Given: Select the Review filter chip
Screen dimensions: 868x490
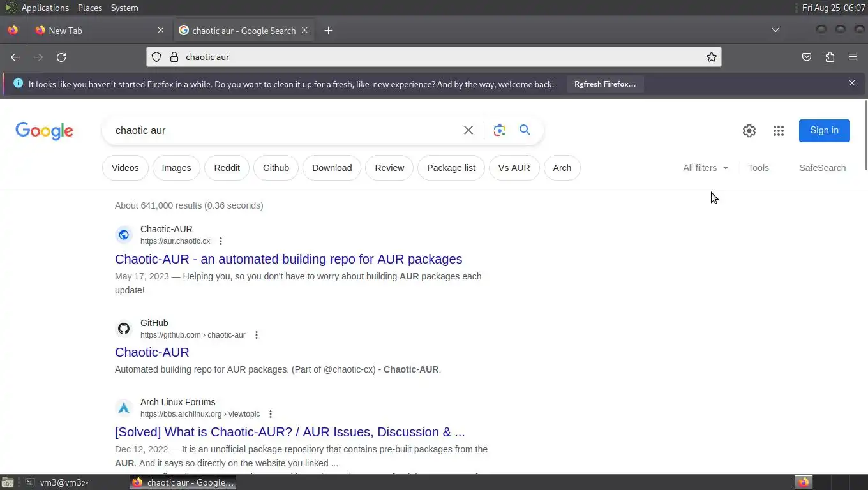Looking at the screenshot, I should pyautogui.click(x=390, y=168).
